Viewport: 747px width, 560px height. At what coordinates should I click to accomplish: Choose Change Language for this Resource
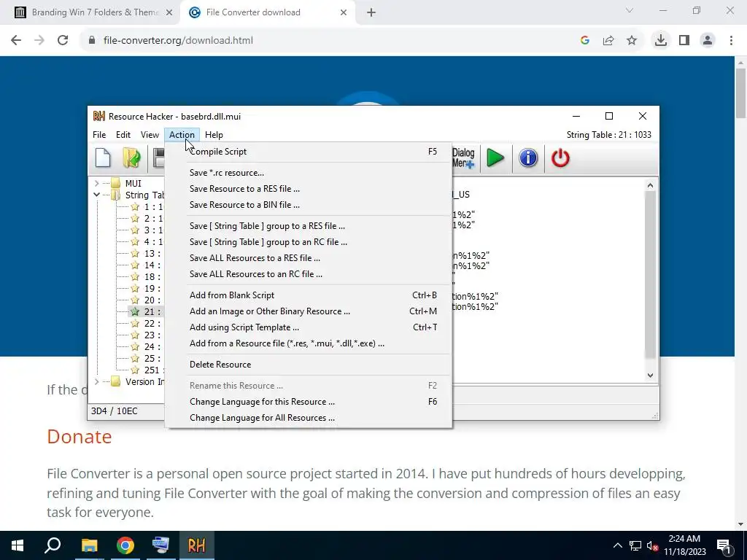pyautogui.click(x=309, y=402)
